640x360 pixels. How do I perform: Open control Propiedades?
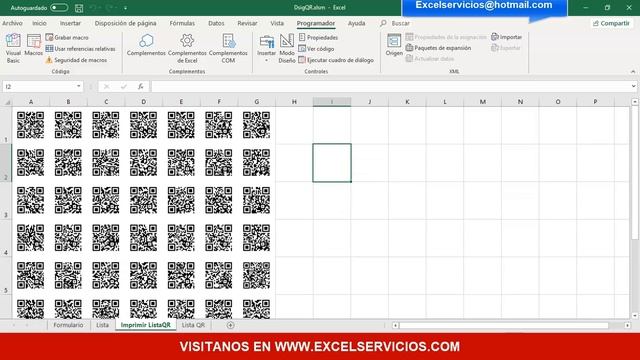click(x=318, y=38)
